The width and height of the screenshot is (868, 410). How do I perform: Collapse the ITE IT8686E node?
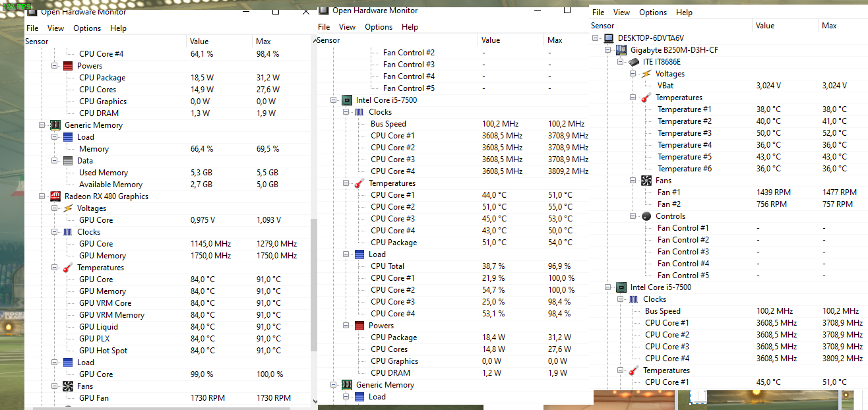620,62
